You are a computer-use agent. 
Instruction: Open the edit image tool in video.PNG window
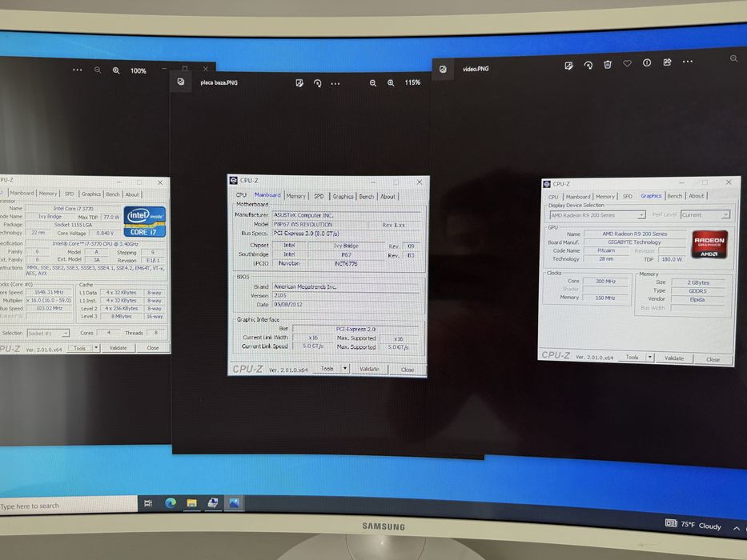pyautogui.click(x=568, y=66)
